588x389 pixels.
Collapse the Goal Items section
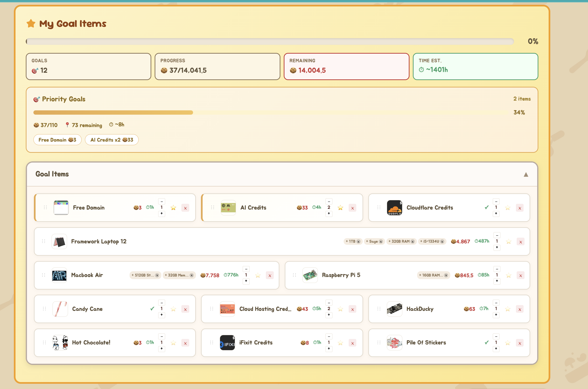[x=526, y=174]
